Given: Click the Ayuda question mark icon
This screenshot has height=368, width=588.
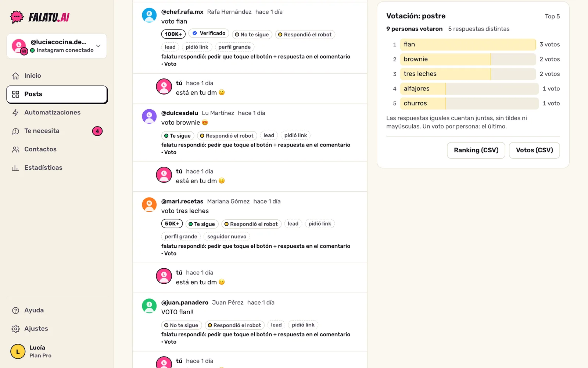Looking at the screenshot, I should tap(15, 310).
